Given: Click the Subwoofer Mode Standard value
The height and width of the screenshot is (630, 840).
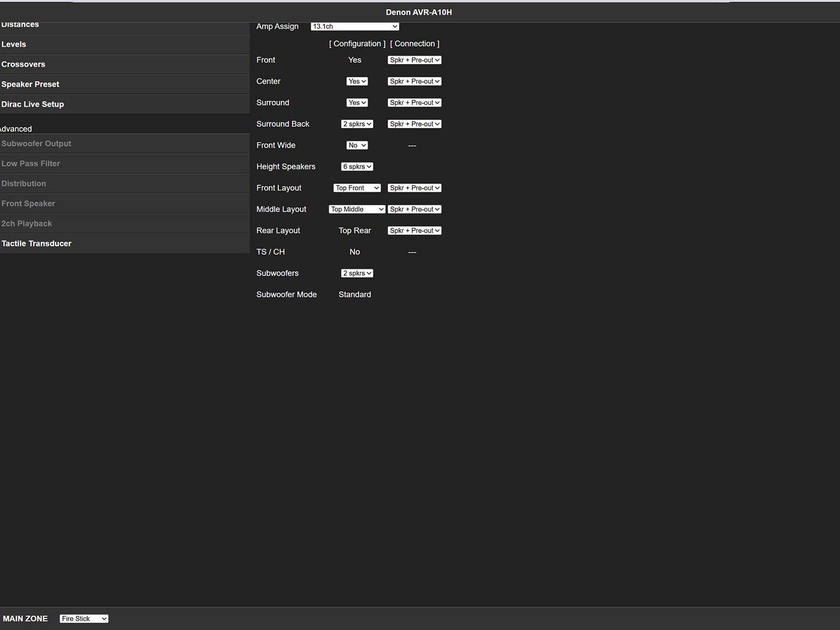Looking at the screenshot, I should 355,295.
